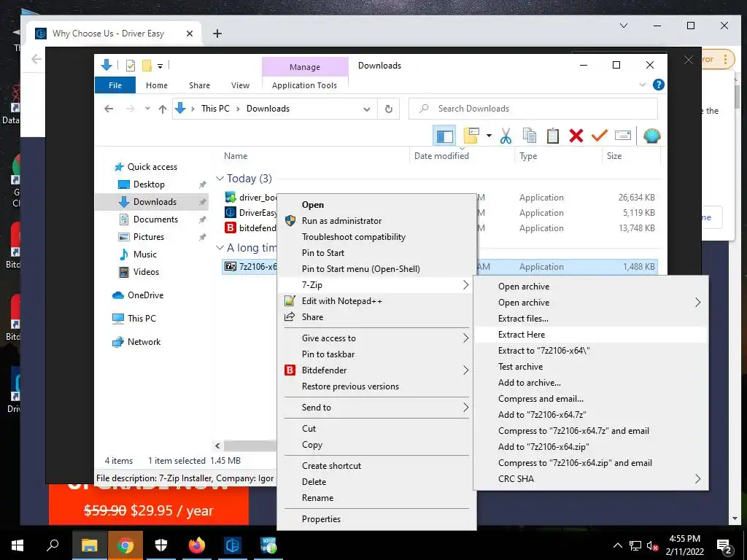Expand the address bar history dropdown

click(367, 109)
